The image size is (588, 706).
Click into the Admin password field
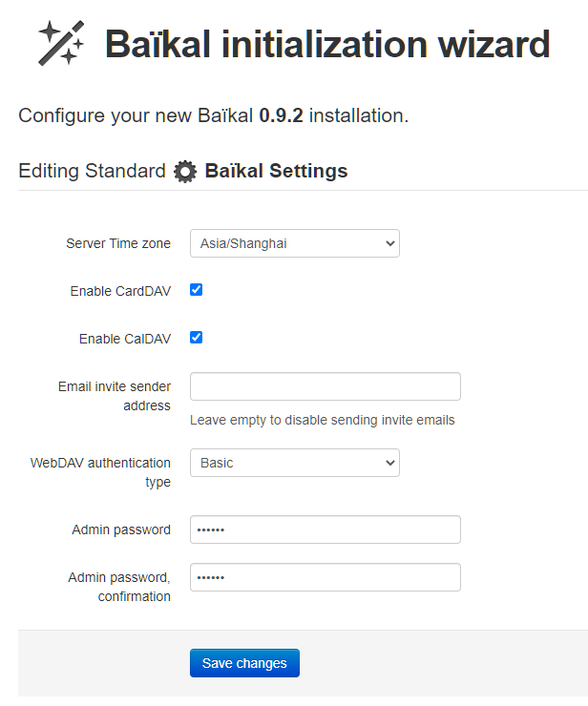[325, 529]
